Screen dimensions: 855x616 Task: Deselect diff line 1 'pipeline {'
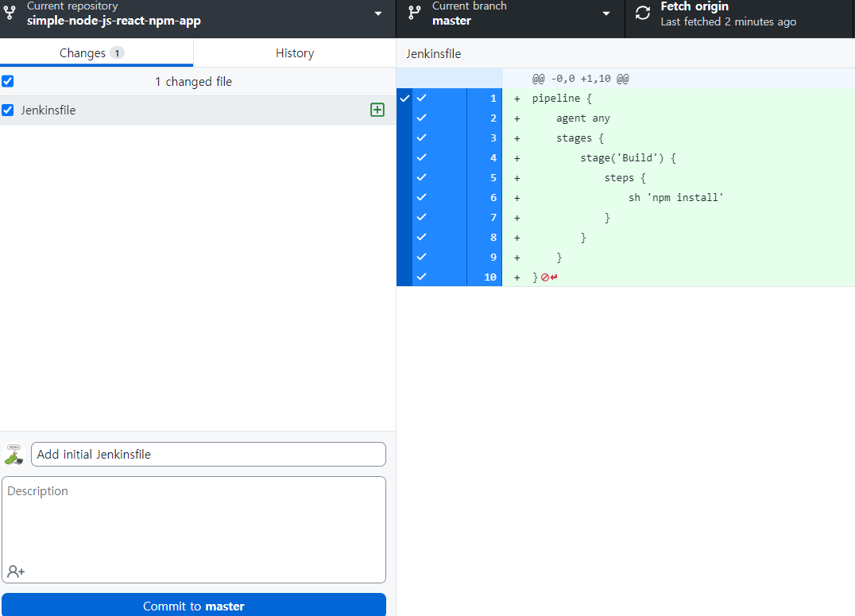point(457,99)
